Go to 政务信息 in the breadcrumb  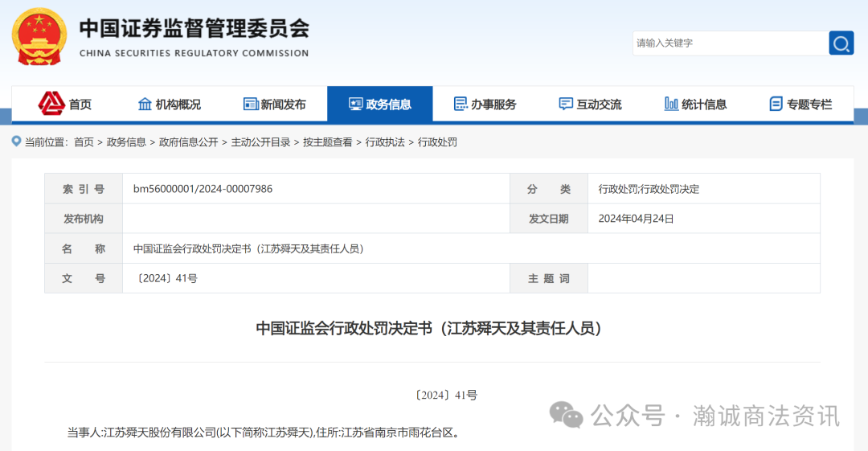coord(126,142)
